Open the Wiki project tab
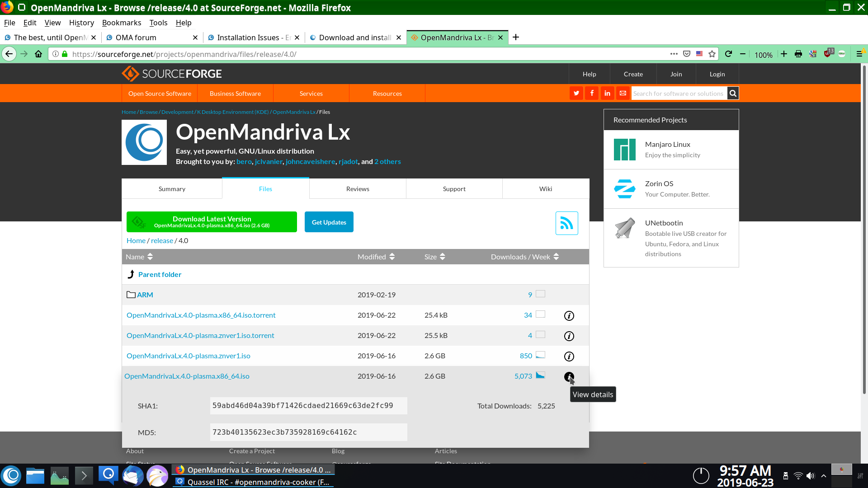 546,189
